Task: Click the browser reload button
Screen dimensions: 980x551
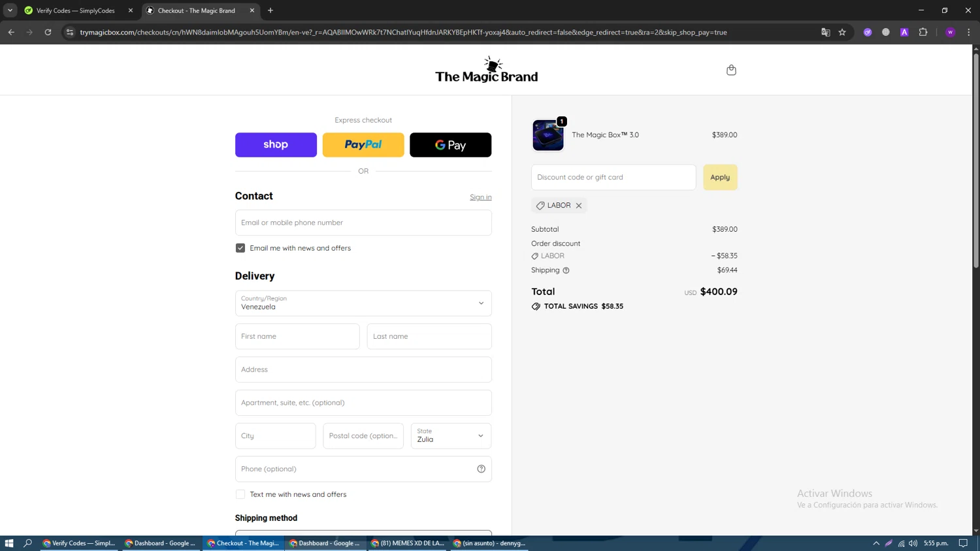Action: [x=48, y=32]
